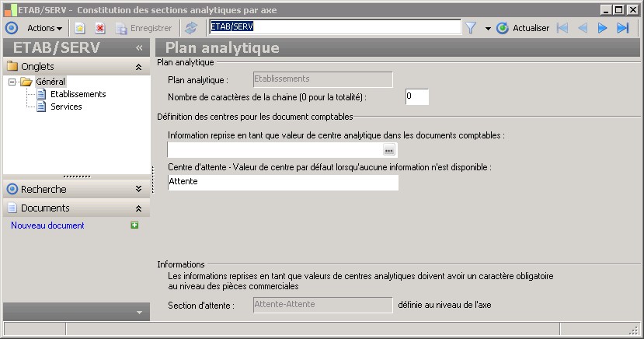
Task: Click the ellipsis browse button
Action: click(x=389, y=150)
